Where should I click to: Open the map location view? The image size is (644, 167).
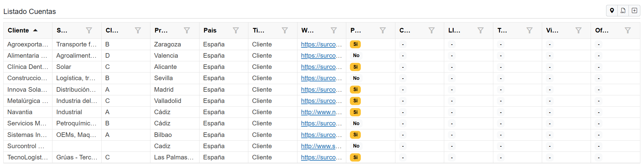612,11
